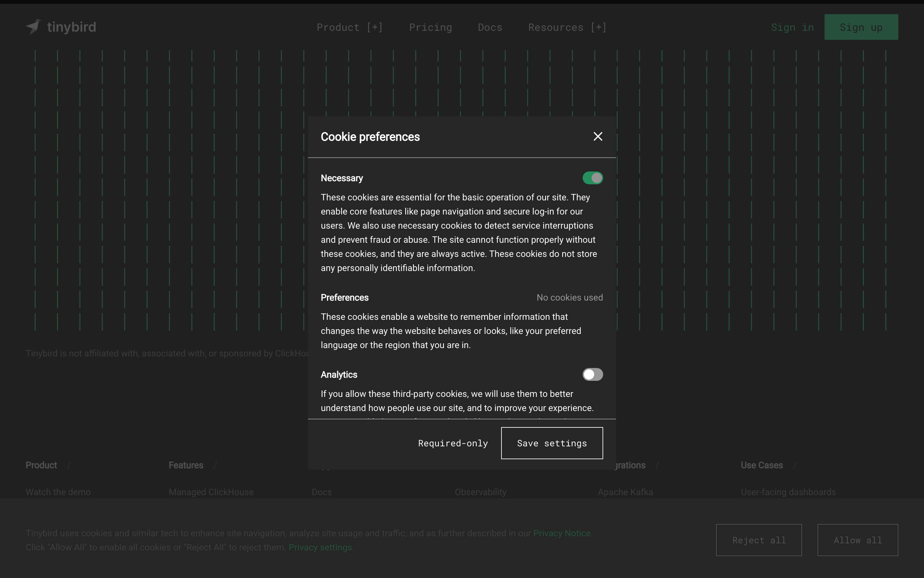Click Reject all in cookie banner

pyautogui.click(x=759, y=540)
